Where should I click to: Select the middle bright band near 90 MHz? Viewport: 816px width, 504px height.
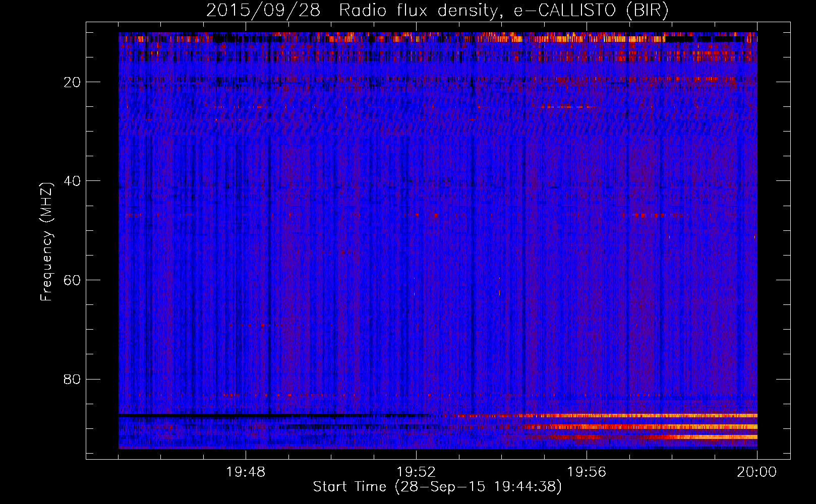tap(656, 427)
